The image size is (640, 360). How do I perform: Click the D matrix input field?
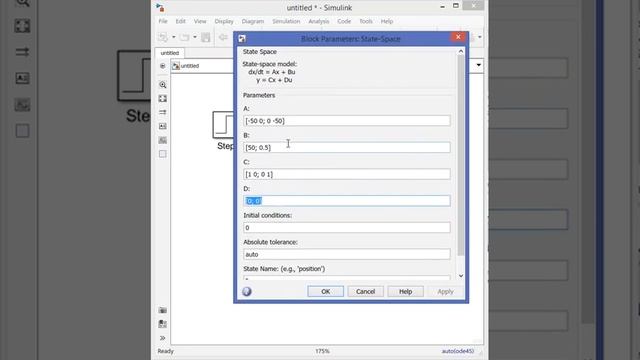[x=347, y=201]
